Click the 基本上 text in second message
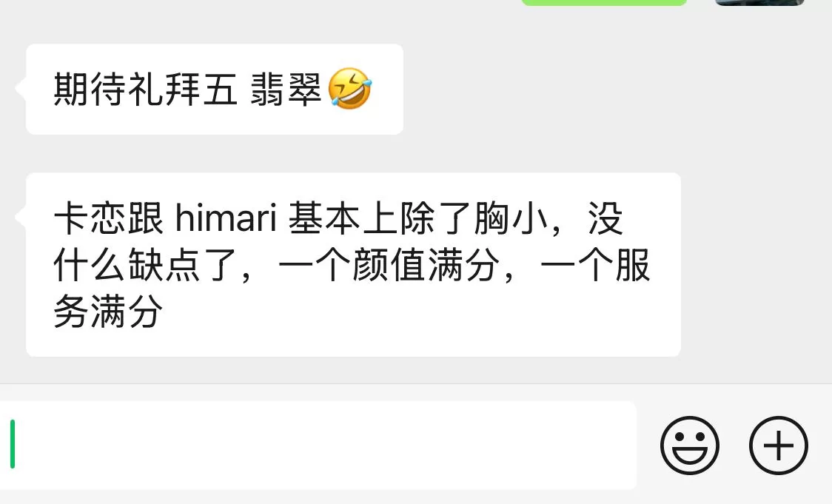This screenshot has width=832, height=504. [343, 218]
